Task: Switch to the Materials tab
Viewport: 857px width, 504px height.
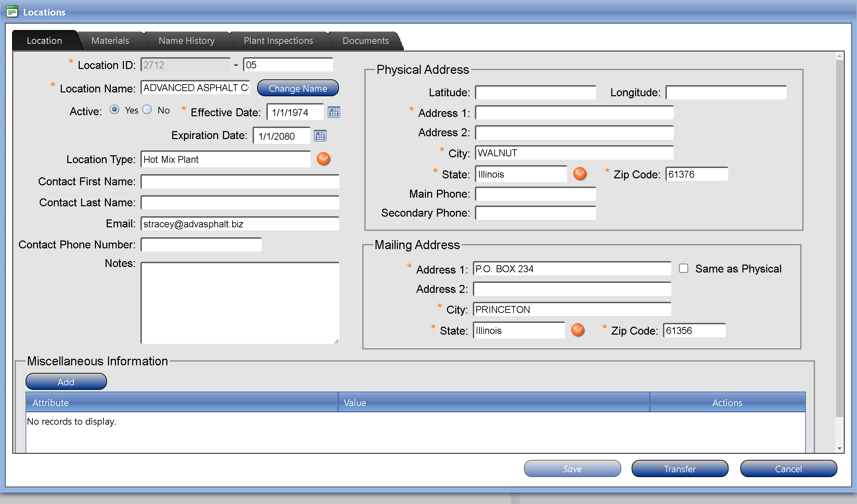Action: [x=110, y=41]
